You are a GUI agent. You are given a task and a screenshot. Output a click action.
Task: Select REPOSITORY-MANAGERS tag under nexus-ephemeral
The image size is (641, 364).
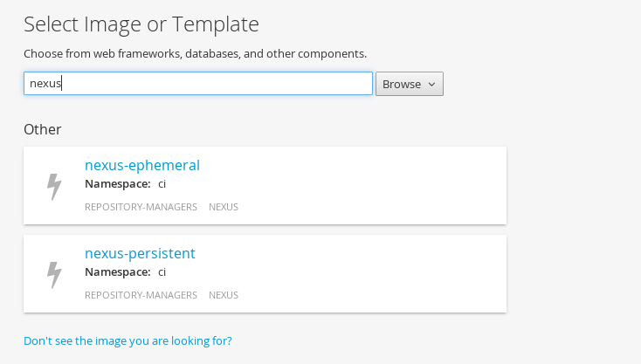click(x=141, y=207)
